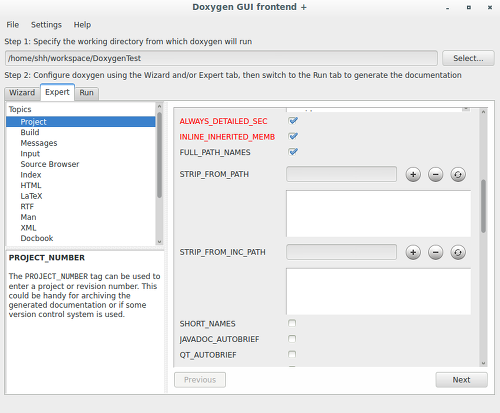Add entry to STRIP_FROM_INC_PATH with plus icon

click(x=413, y=252)
